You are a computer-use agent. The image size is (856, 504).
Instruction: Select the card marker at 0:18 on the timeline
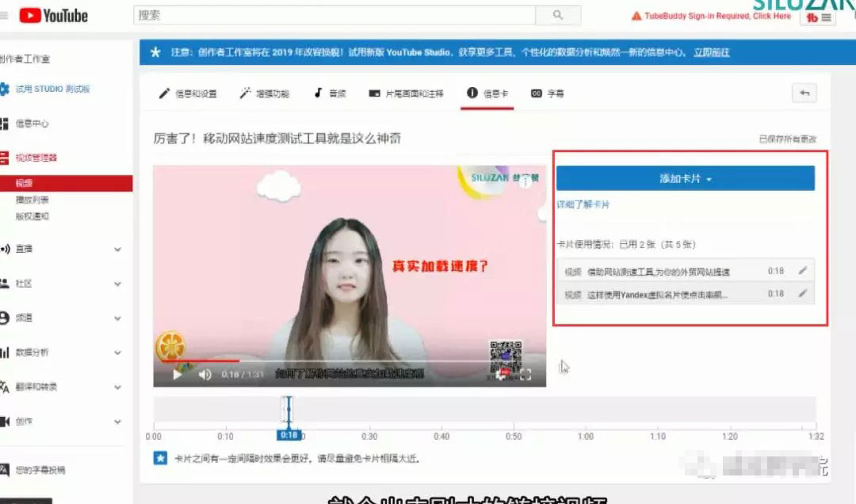[289, 410]
